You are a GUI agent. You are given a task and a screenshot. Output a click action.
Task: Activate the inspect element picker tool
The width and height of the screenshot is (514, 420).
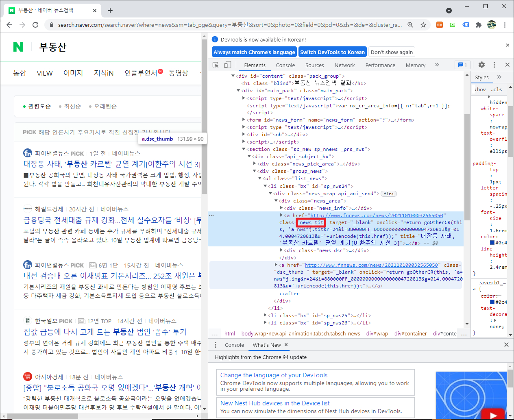pyautogui.click(x=216, y=65)
